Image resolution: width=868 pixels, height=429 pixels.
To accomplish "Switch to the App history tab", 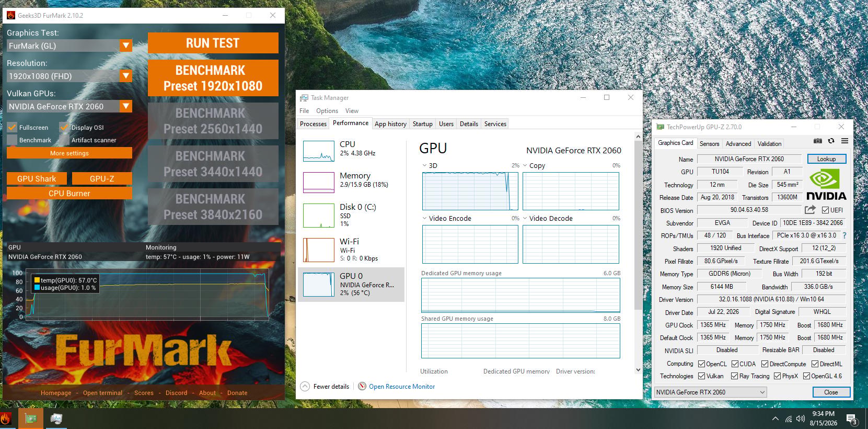I will pos(390,124).
